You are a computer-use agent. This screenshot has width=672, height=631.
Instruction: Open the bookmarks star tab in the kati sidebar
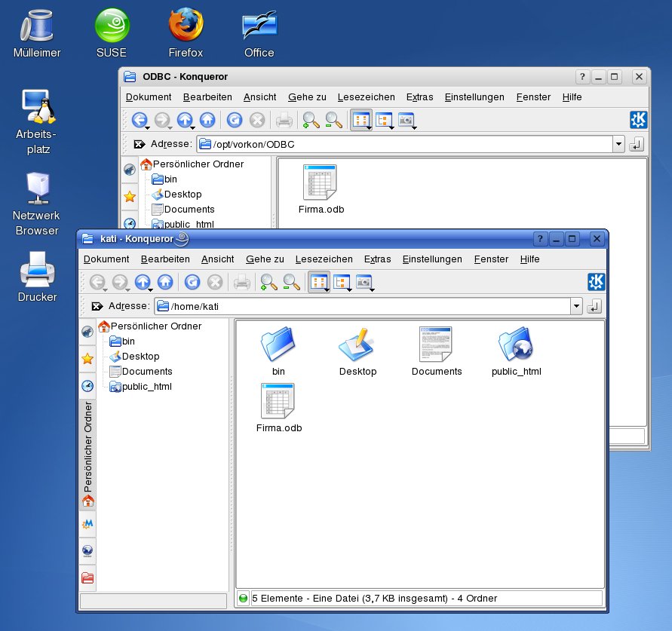click(x=87, y=359)
